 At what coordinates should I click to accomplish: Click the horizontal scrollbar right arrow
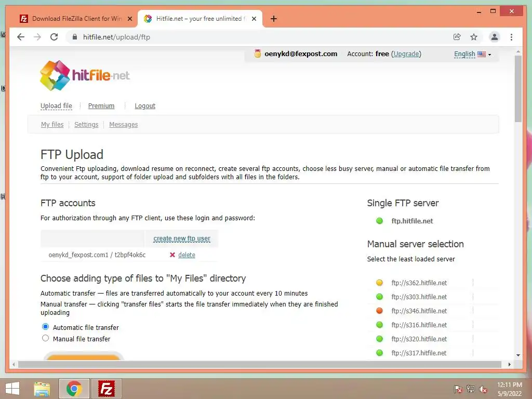point(509,364)
